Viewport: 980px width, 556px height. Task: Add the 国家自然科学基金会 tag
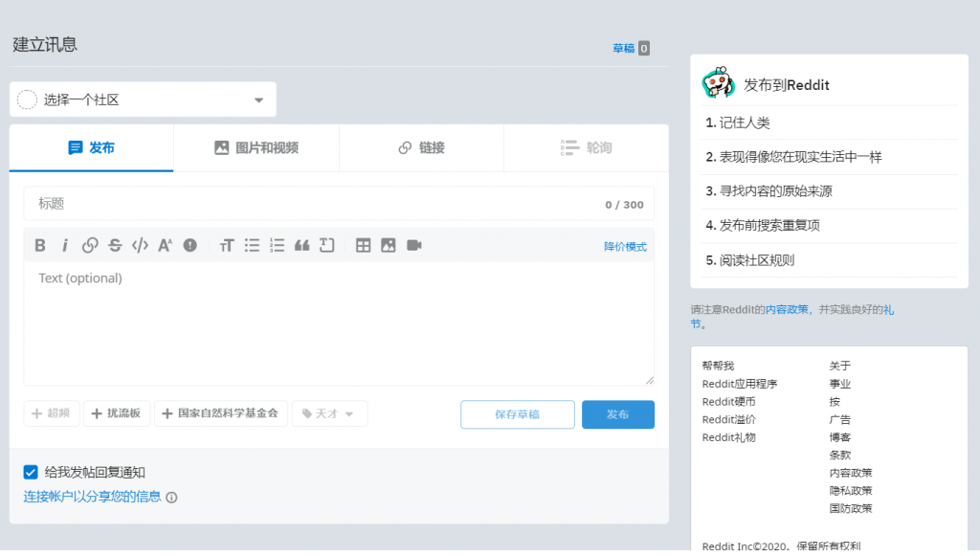pyautogui.click(x=221, y=413)
